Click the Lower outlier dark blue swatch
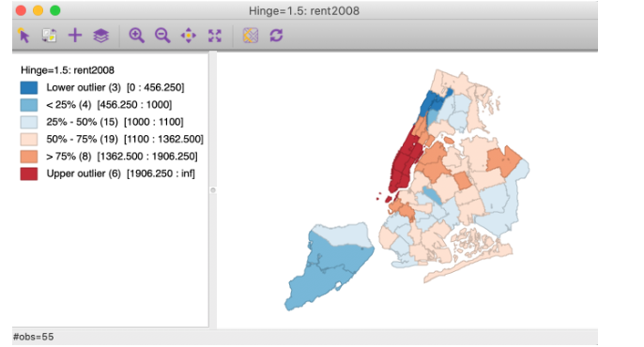The width and height of the screenshot is (644, 347). click(x=29, y=87)
